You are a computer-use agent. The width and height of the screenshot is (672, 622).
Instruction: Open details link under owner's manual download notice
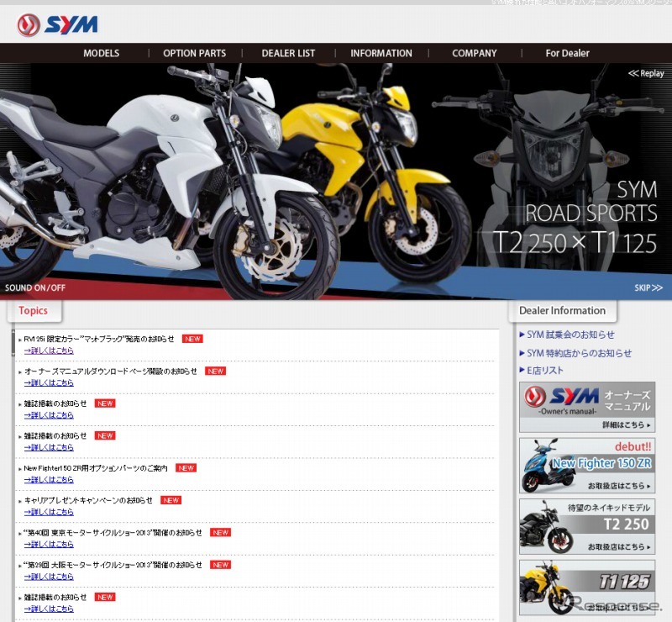[x=49, y=382]
